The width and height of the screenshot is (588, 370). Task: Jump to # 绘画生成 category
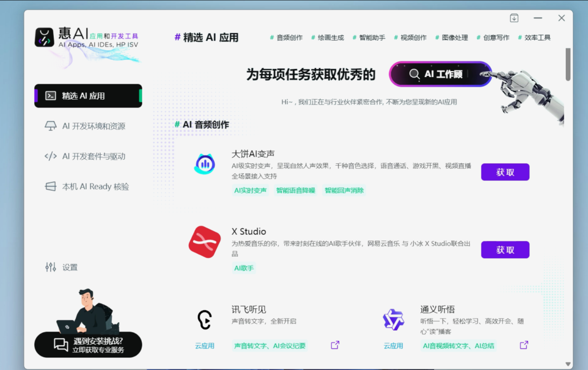[328, 38]
